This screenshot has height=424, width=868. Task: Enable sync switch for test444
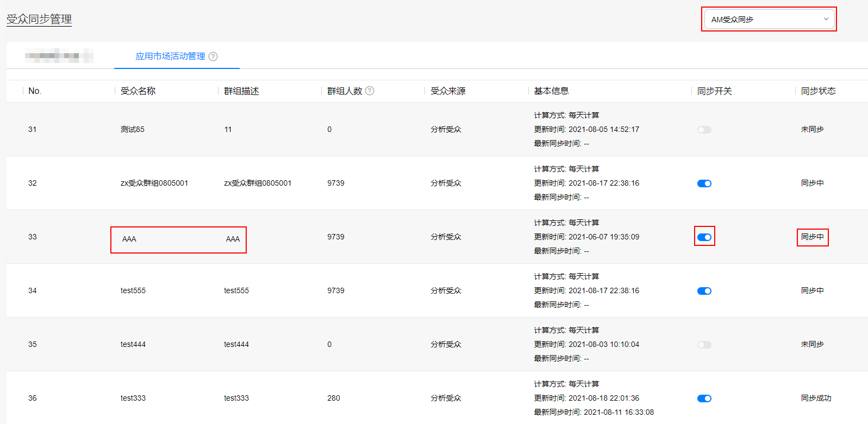coord(704,345)
